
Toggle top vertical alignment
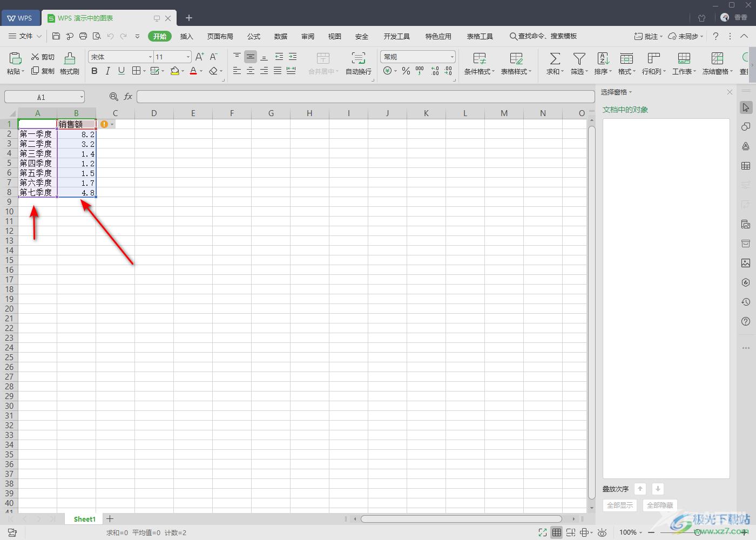tap(237, 56)
